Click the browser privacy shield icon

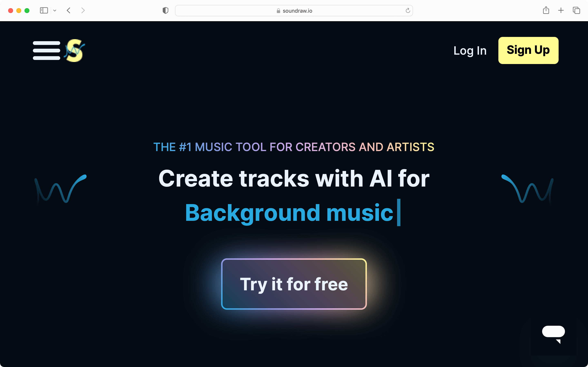(166, 10)
